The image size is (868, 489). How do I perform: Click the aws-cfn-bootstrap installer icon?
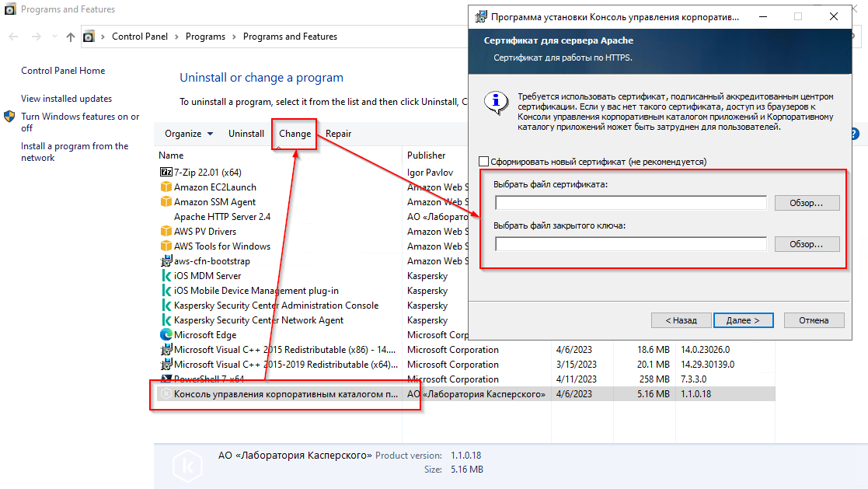166,261
